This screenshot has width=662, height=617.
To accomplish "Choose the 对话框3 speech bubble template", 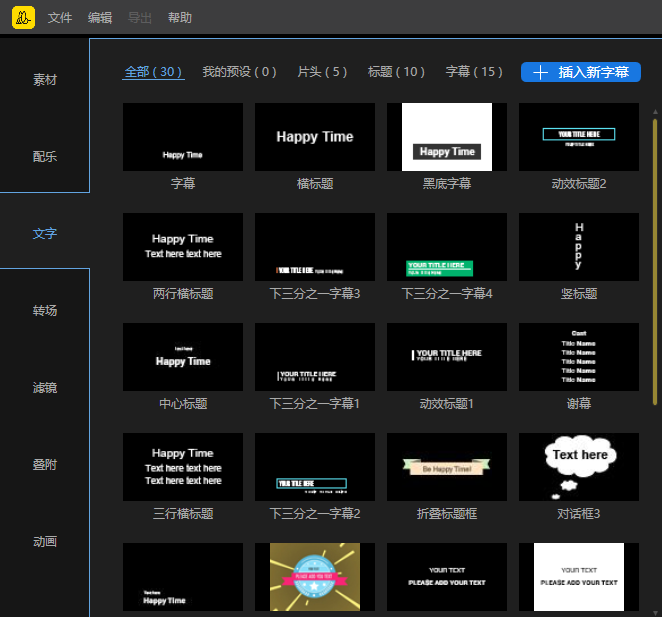I will [x=579, y=467].
